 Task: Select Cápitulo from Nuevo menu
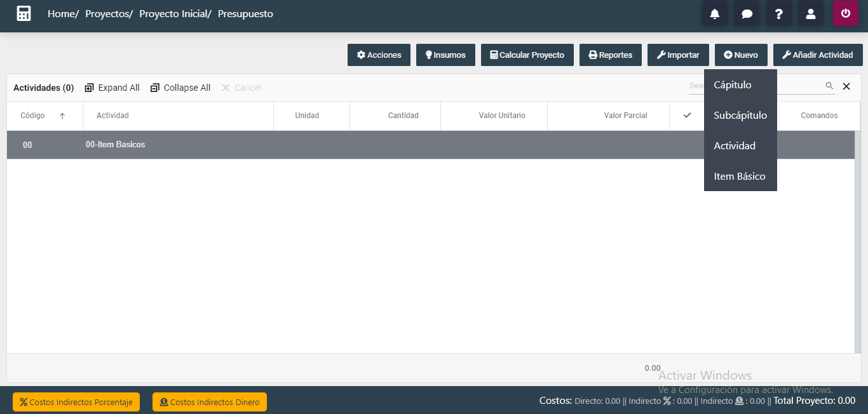[x=740, y=85]
